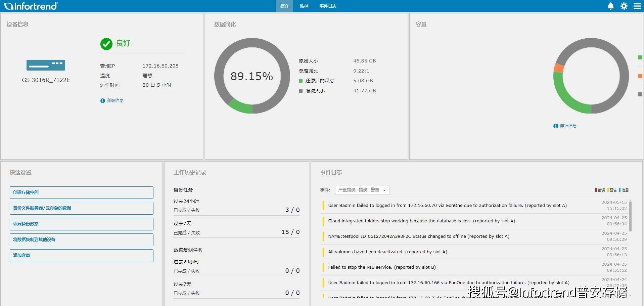The image size is (644, 306).
Task: Click the red 错误 legend marker
Action: [596, 190]
